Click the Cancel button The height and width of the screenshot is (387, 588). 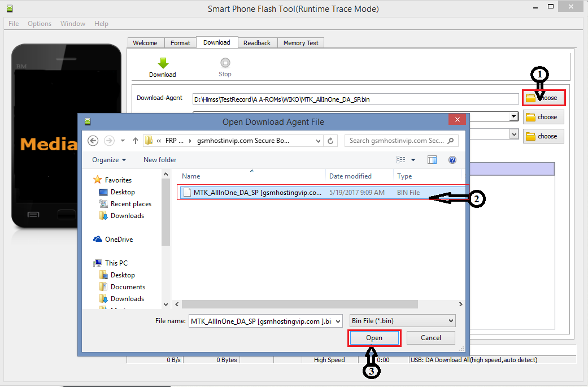coord(431,338)
